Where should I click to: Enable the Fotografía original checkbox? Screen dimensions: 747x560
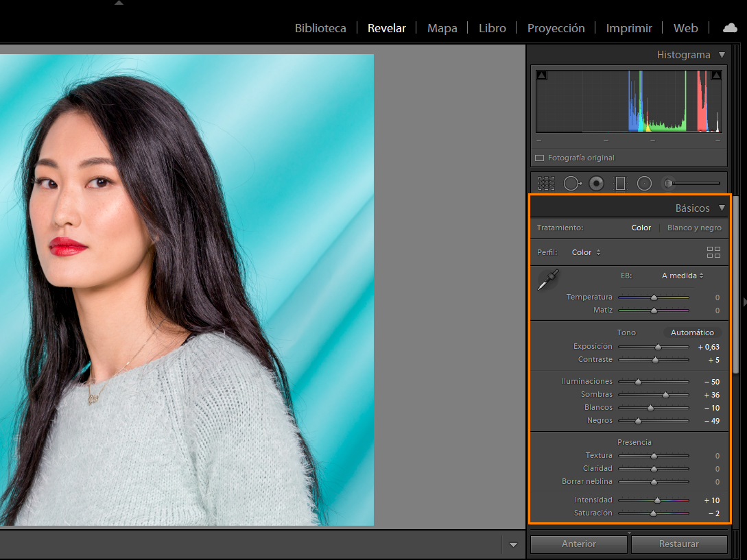[539, 158]
